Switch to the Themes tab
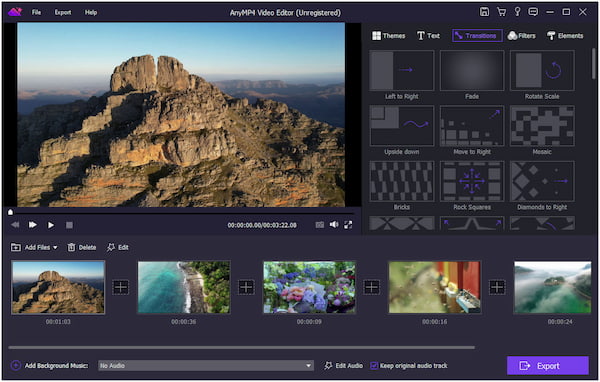Screen dimensions: 600x382 (388, 36)
